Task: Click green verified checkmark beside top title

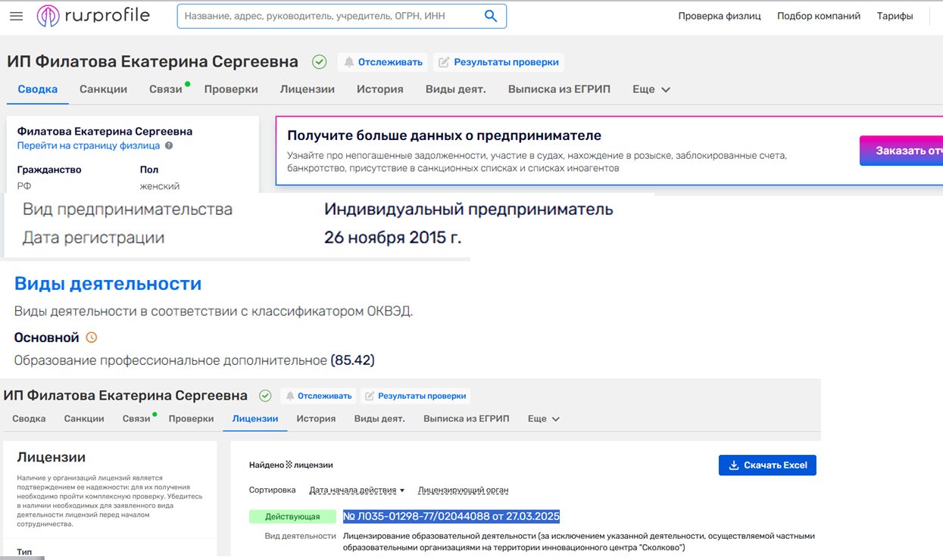Action: (320, 62)
